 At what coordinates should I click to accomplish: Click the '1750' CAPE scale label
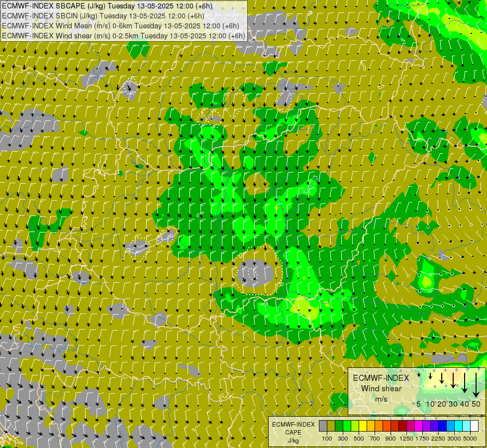pos(422,439)
